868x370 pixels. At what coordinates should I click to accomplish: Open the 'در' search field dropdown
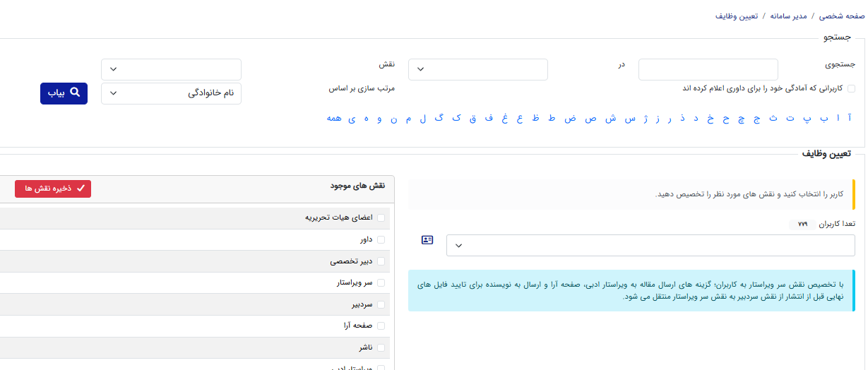(477, 69)
